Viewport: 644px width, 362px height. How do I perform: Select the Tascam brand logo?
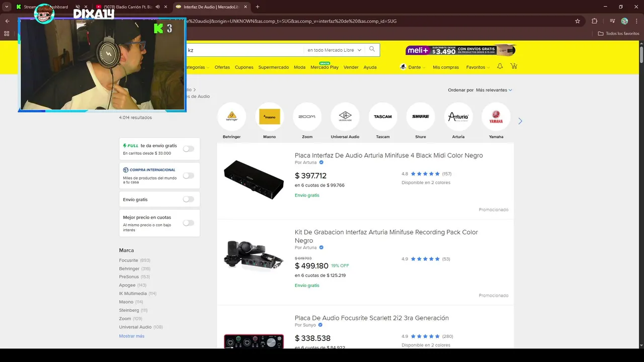[x=383, y=117]
